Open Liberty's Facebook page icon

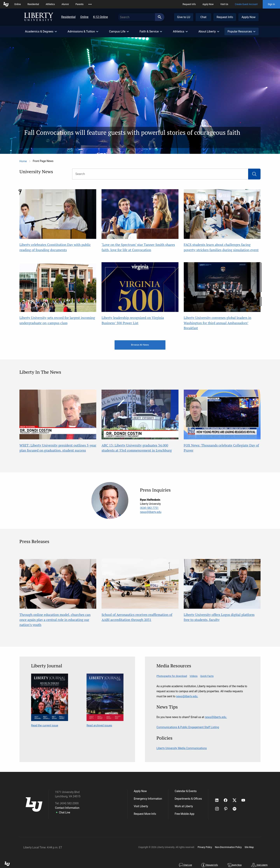tap(226, 800)
